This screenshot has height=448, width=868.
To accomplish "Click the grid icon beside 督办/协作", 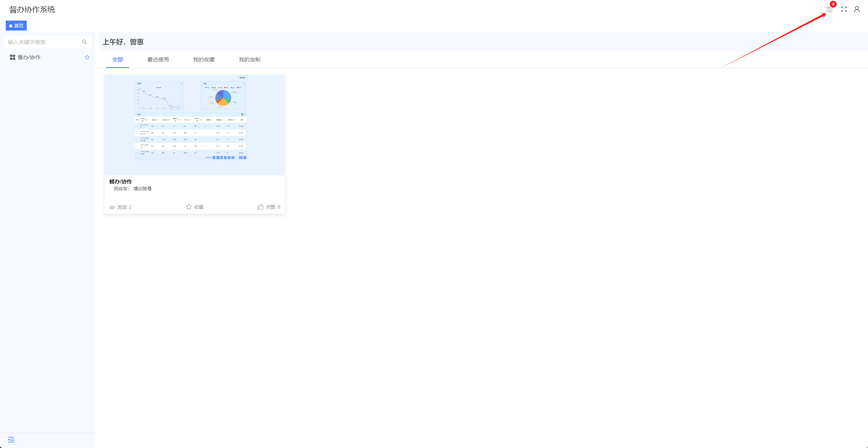I will pos(13,57).
